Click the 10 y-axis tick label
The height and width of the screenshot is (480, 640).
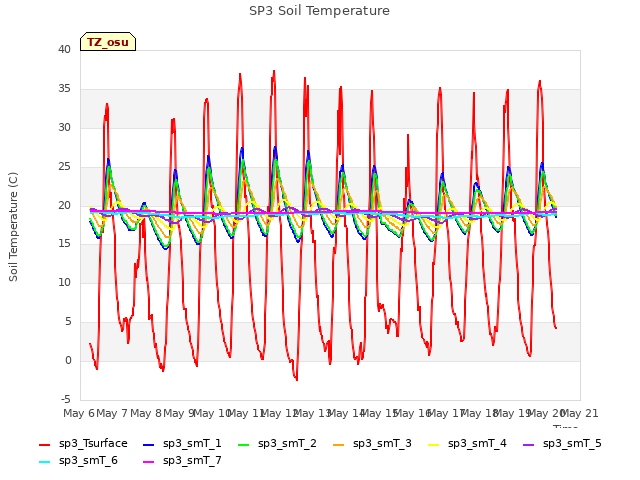[64, 282]
